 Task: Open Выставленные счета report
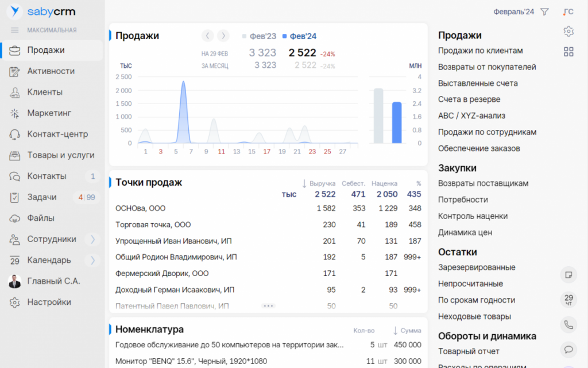click(x=478, y=83)
